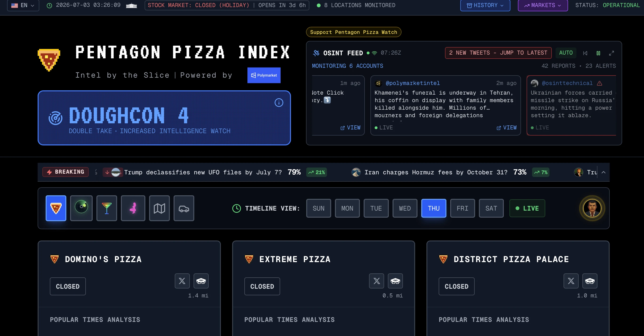This screenshot has width=644, height=336.
Task: Switch timeline to WED
Action: coord(405,208)
